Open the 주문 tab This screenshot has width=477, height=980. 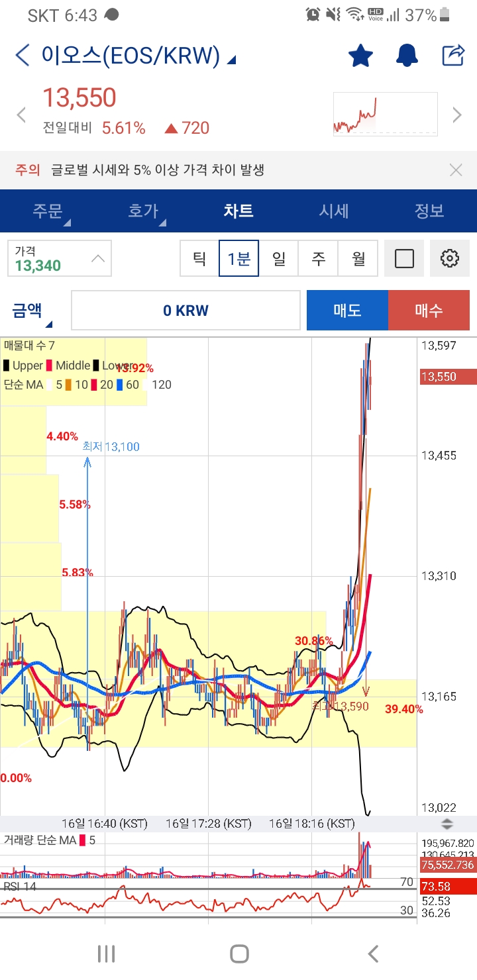pyautogui.click(x=48, y=211)
